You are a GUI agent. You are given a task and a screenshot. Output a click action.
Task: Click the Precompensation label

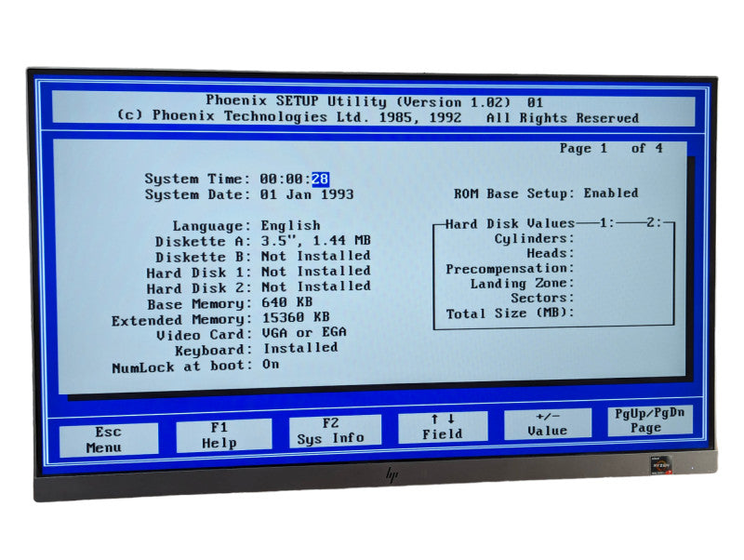pyautogui.click(x=510, y=269)
